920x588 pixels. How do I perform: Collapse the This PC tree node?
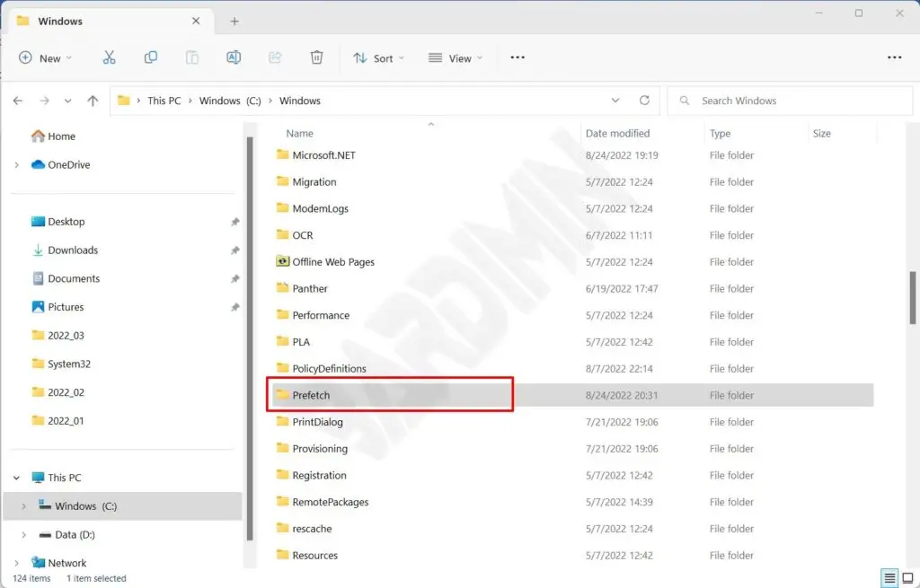[16, 478]
